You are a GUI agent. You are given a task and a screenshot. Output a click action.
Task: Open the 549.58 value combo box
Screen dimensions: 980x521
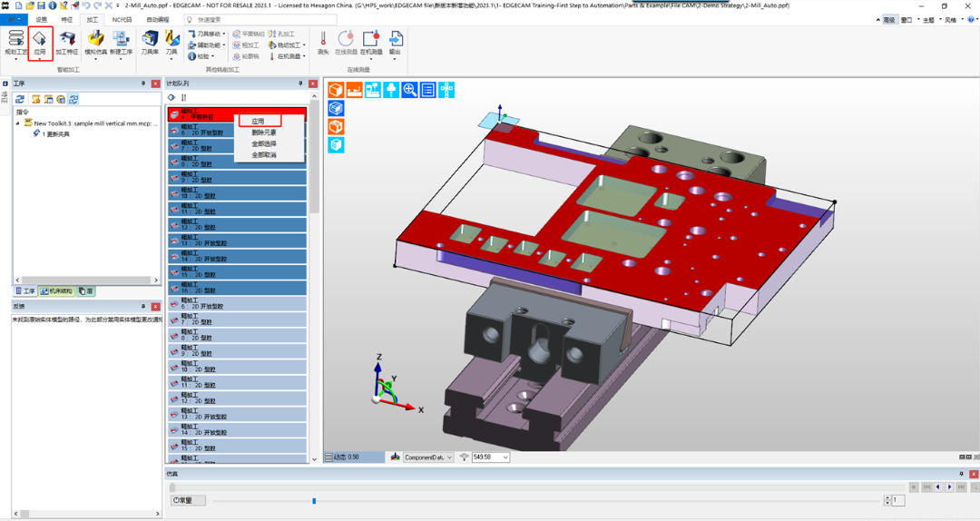pyautogui.click(x=491, y=457)
